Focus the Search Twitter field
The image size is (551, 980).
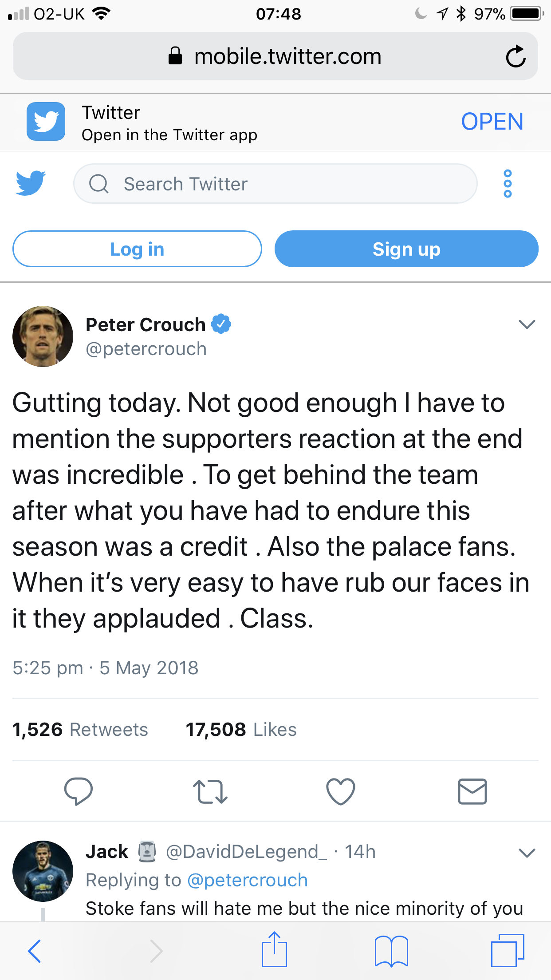pos(275,184)
